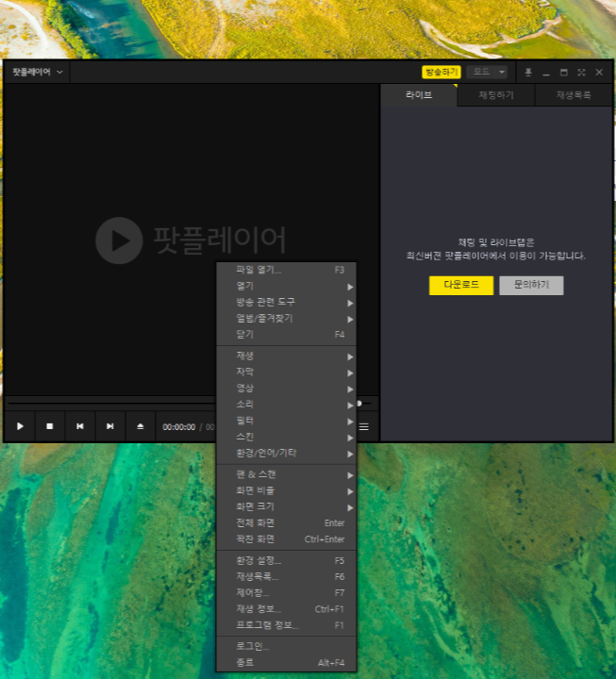616x679 pixels.
Task: Open the 팟플레이어 title dropdown menu
Action: 37,72
